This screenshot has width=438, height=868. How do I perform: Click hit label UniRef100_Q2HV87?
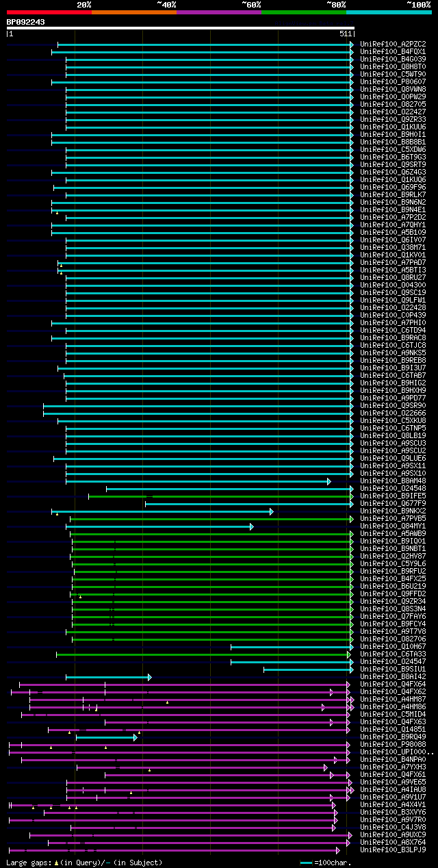(x=393, y=556)
